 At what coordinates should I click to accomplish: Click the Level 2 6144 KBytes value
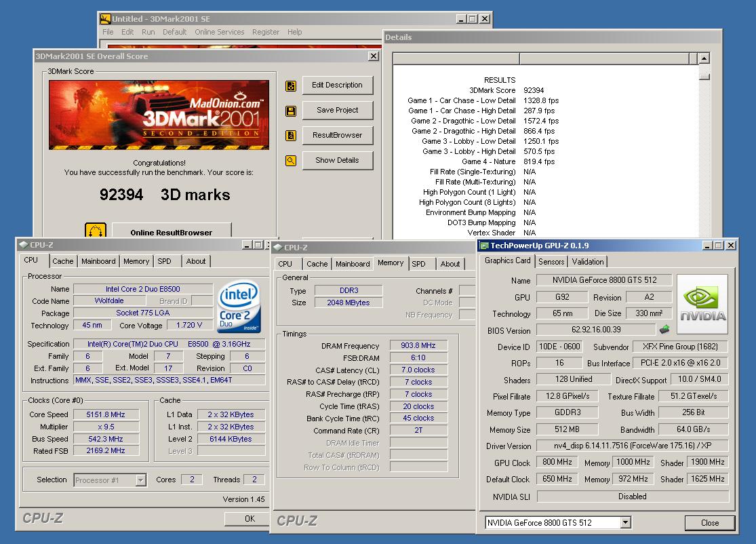[x=231, y=439]
